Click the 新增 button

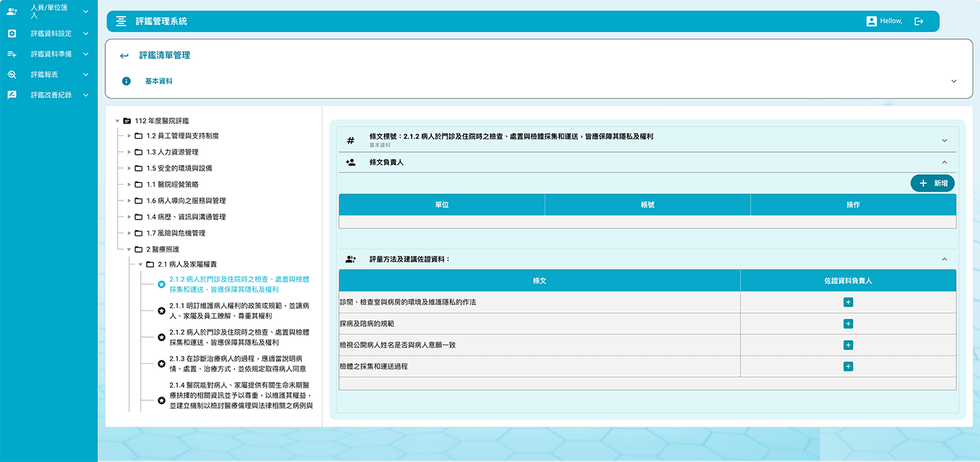click(932, 184)
